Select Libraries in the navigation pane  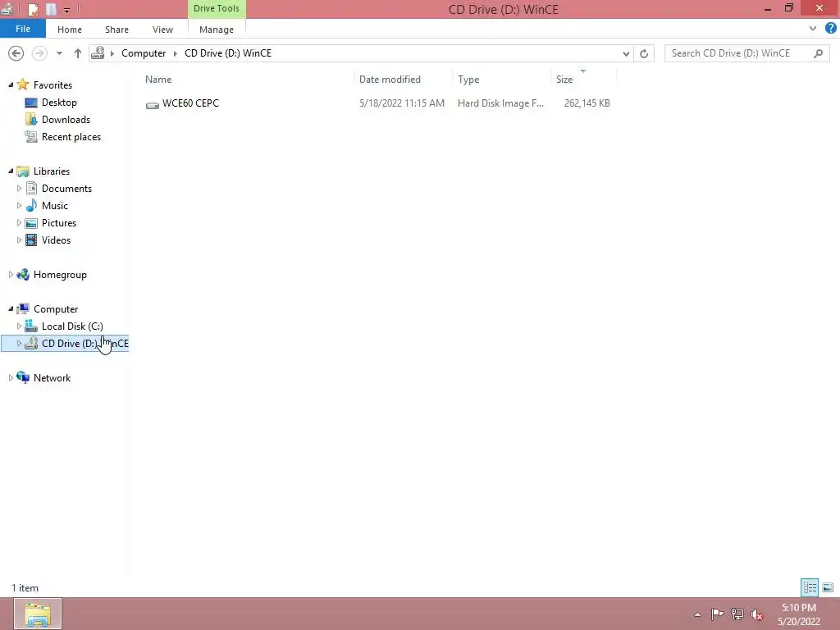pyautogui.click(x=52, y=171)
